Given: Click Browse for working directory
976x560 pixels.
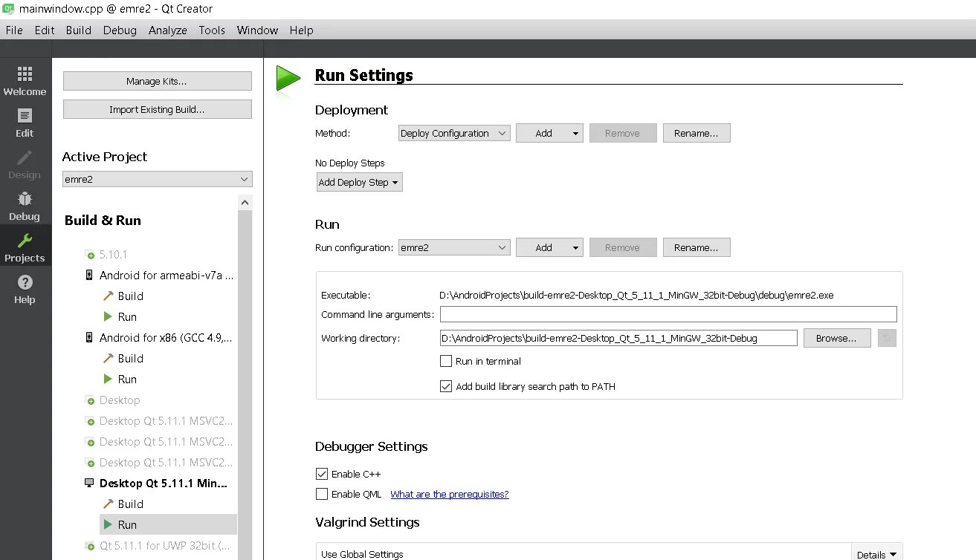Looking at the screenshot, I should pyautogui.click(x=837, y=338).
